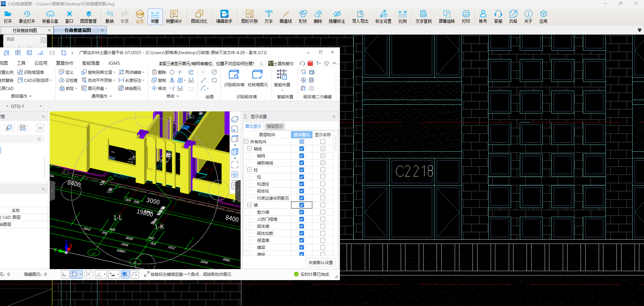This screenshot has height=306, width=644.
Task: Enable 显示名称 for 所有构件
Action: tap(323, 142)
